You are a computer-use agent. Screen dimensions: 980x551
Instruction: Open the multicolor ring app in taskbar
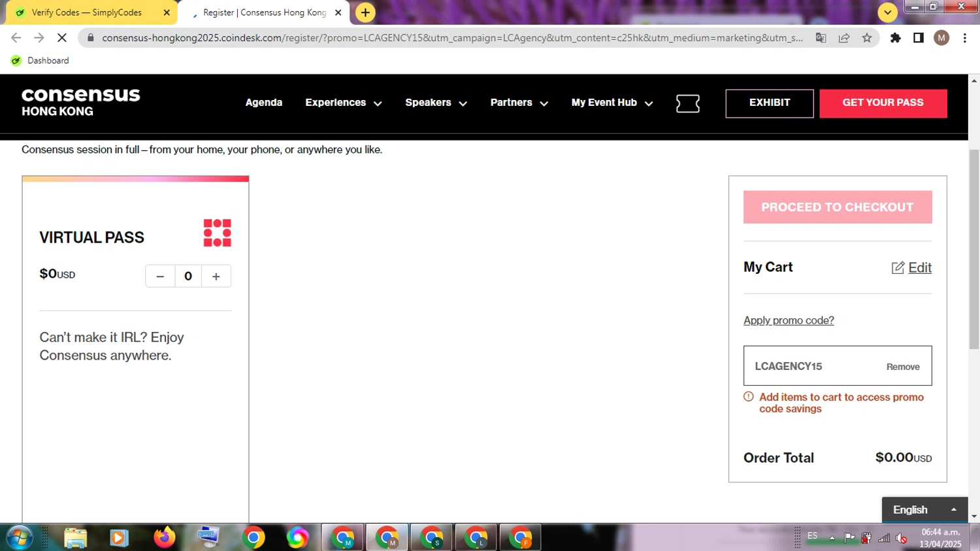click(297, 537)
